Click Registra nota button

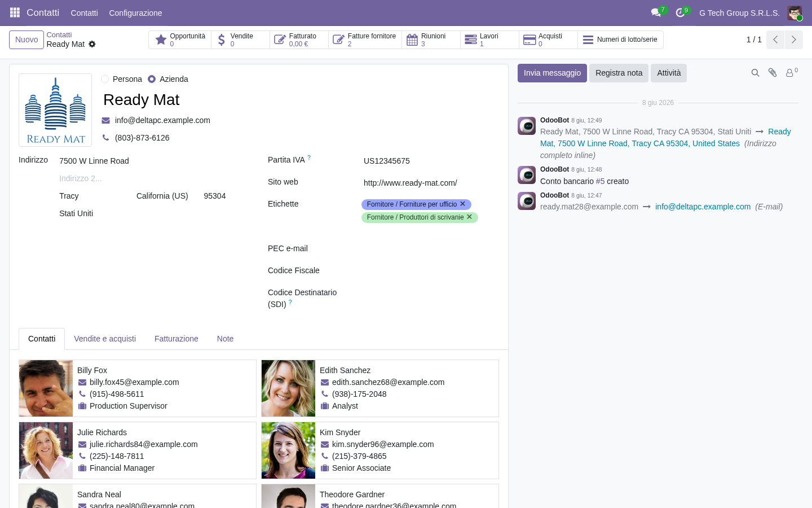[619, 73]
